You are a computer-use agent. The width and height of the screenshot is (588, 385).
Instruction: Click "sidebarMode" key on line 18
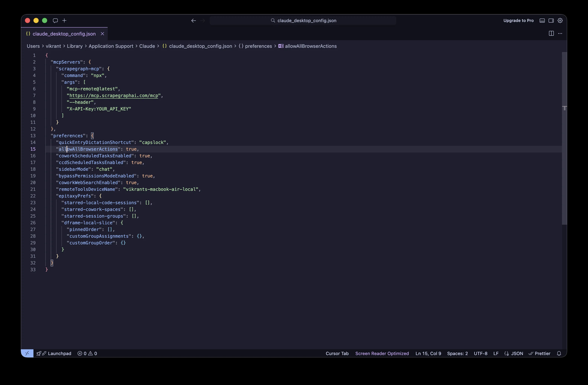73,169
